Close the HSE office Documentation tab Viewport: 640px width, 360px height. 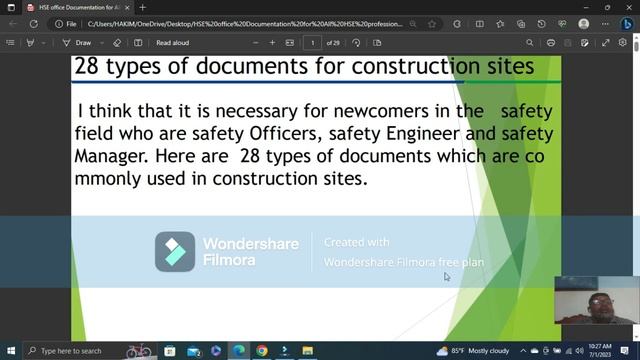[127, 7]
